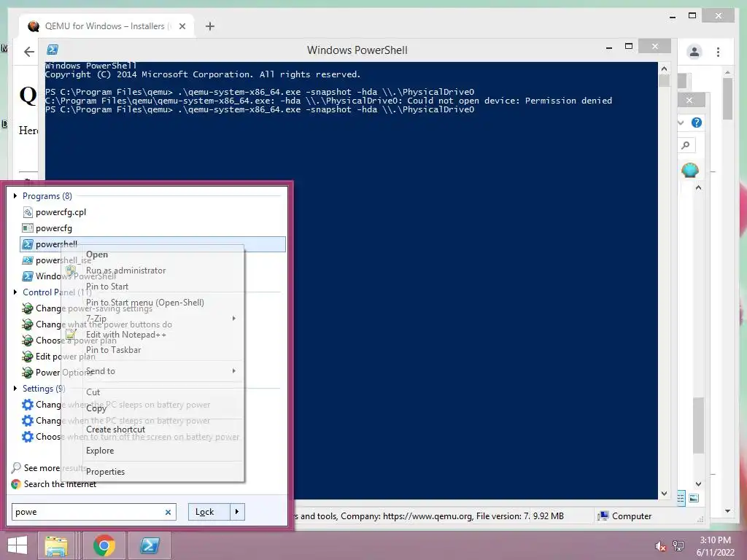Collapse the Control Panel results group
747x560 pixels.
(15, 292)
